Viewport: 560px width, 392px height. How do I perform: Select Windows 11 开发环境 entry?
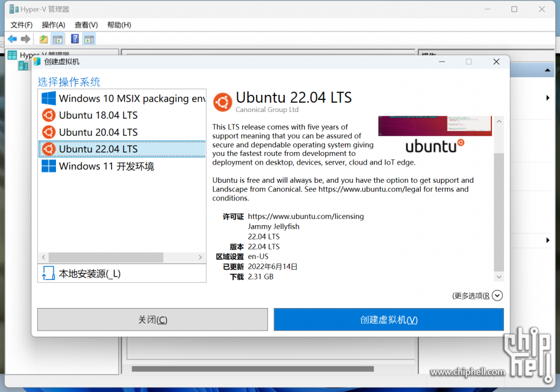point(122,166)
